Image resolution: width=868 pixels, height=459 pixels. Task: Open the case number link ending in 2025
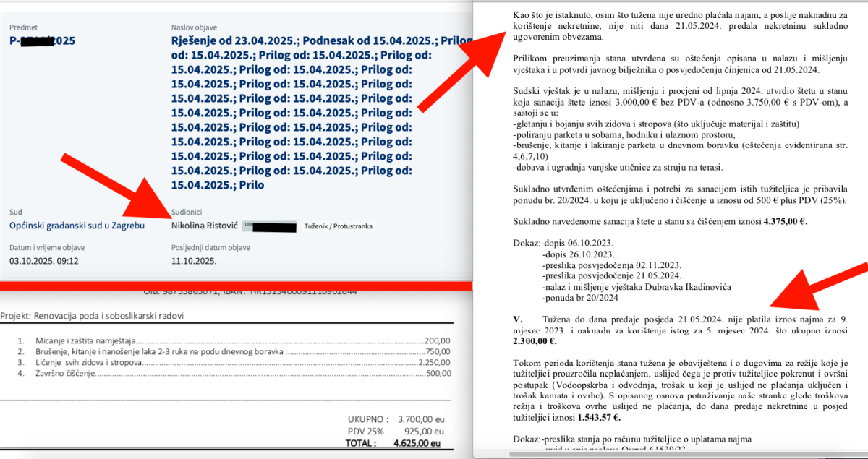[x=42, y=40]
